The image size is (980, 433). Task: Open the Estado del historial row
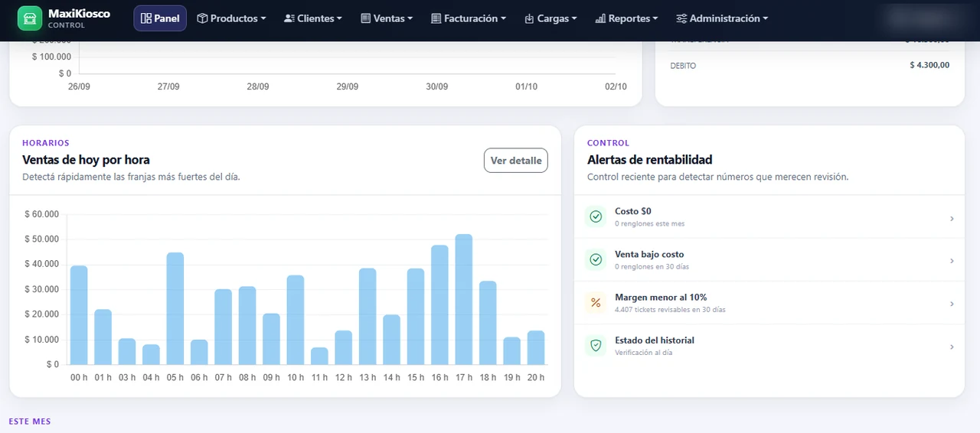click(769, 346)
